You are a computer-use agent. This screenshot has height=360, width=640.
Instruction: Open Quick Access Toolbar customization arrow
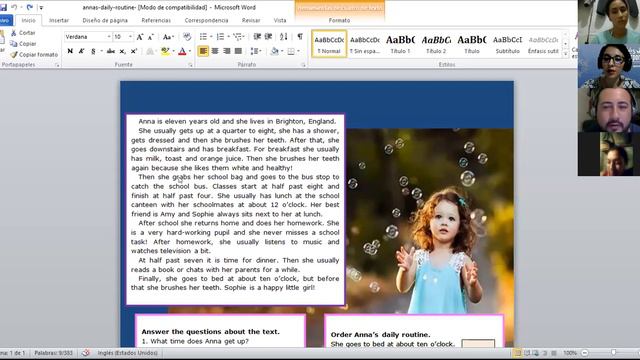tap(41, 8)
